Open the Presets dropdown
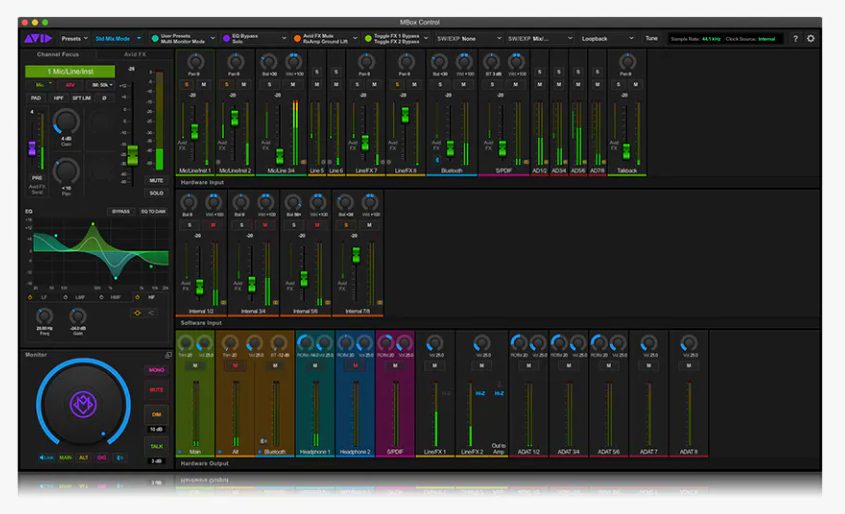The image size is (845, 514). [74, 39]
